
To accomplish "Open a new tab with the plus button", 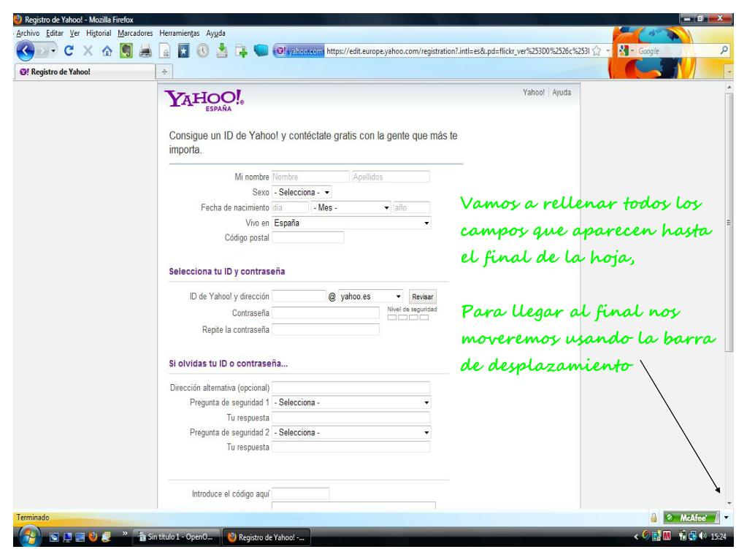I will click(164, 72).
